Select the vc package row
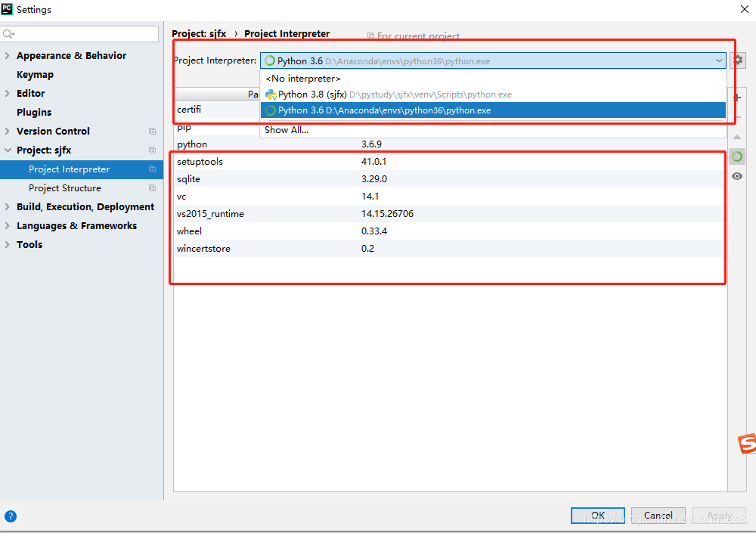 pyautogui.click(x=450, y=197)
